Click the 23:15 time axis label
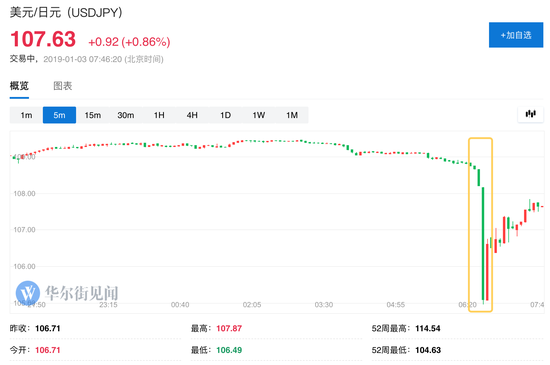Screen dimensions: 550x365 pyautogui.click(x=108, y=305)
